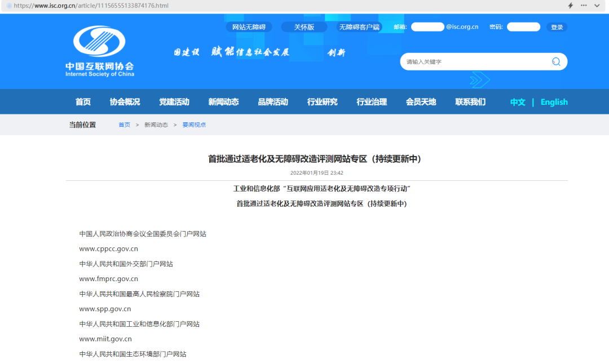This screenshot has width=609, height=364.
Task: Click the 网站无障碍 button
Action: pos(249,26)
